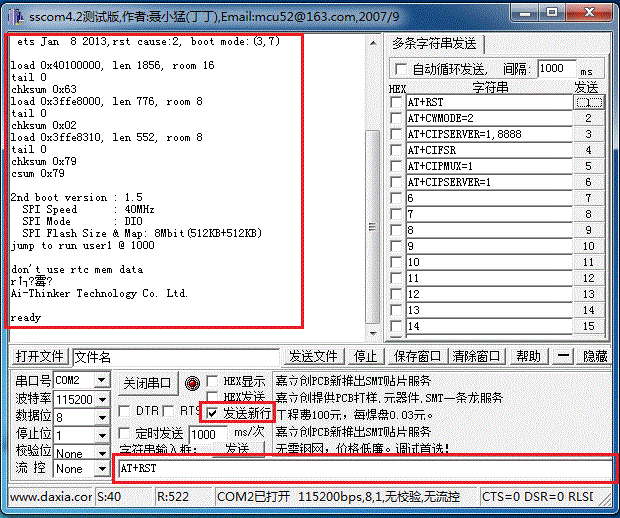
Task: Tick the HEX checkbox beside AT+CIPSERVER=1,8888
Action: click(396, 134)
